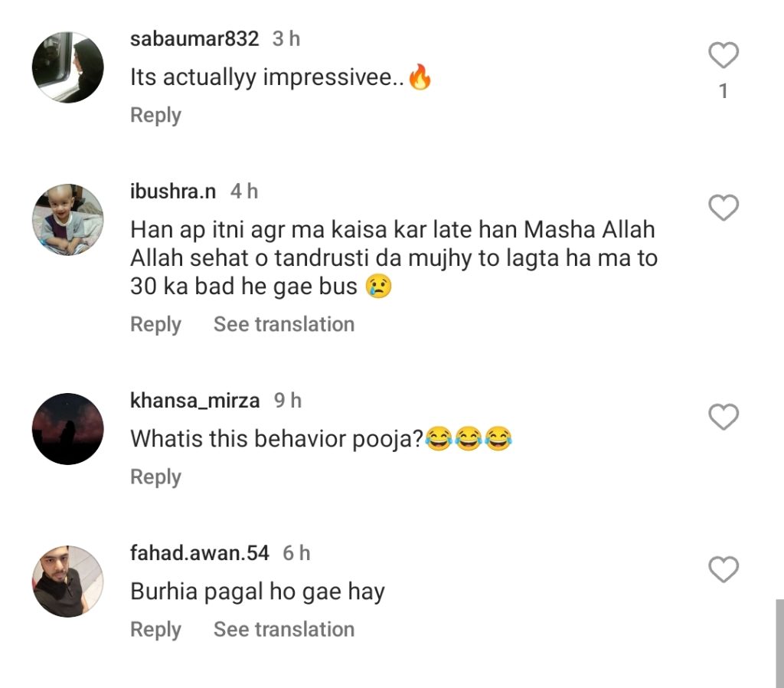Like khansa_mirza's comment with the heart icon
Screen dimensions: 784x688
tap(724, 417)
